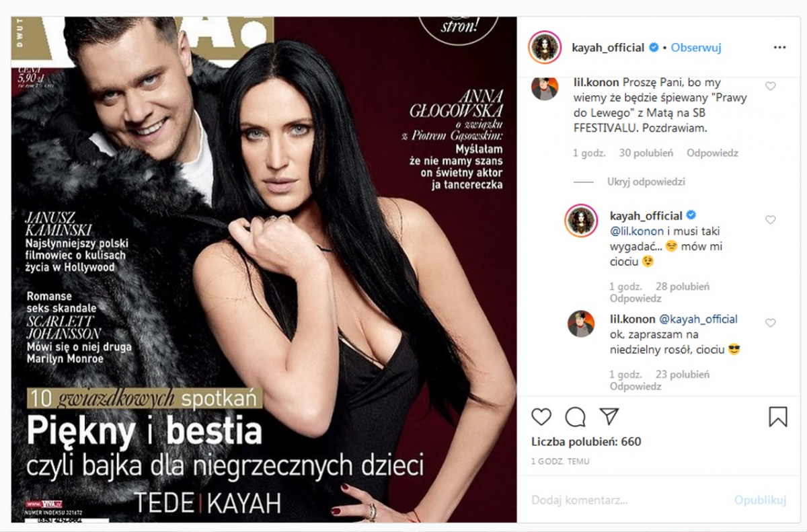The image size is (807, 532).
Task: Like lil.konon's niedzielny rosół reply
Action: coord(771,323)
